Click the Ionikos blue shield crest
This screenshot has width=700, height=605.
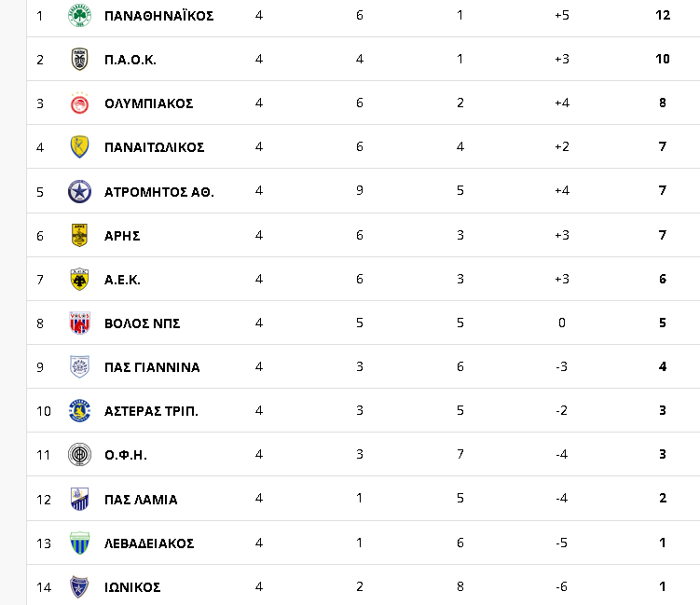79,586
